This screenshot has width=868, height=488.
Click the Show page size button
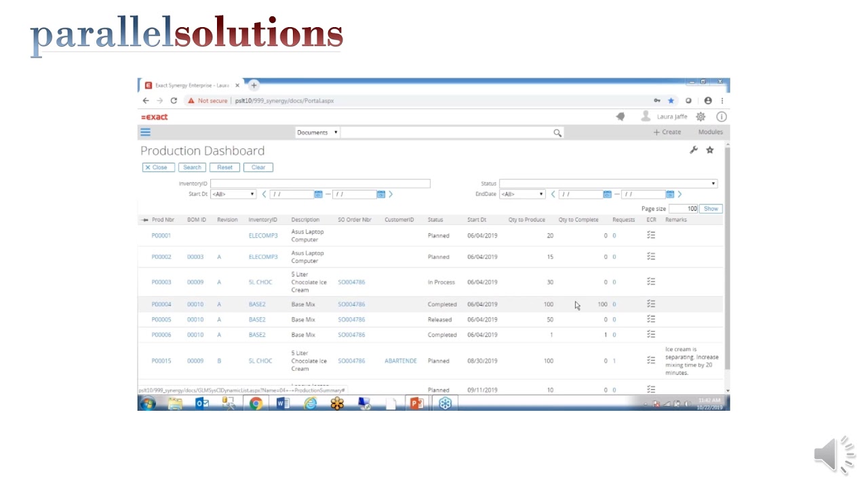(711, 209)
